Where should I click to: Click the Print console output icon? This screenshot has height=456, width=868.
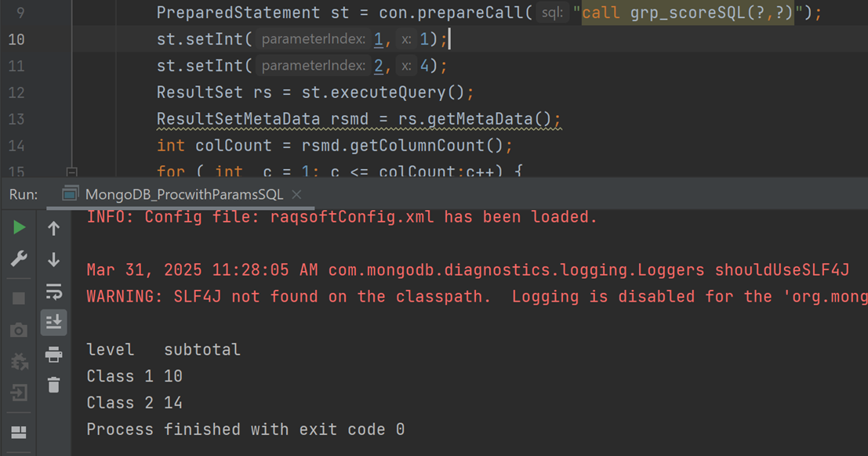coord(53,355)
